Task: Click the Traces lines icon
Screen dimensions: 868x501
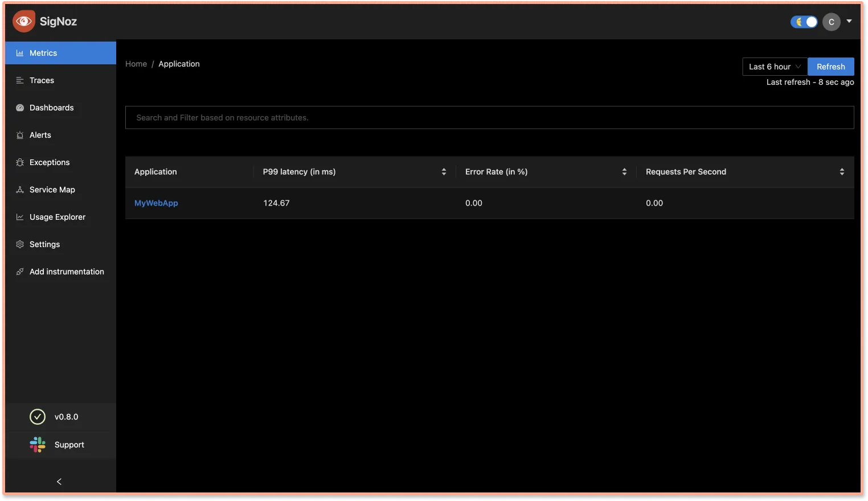Action: 20,80
